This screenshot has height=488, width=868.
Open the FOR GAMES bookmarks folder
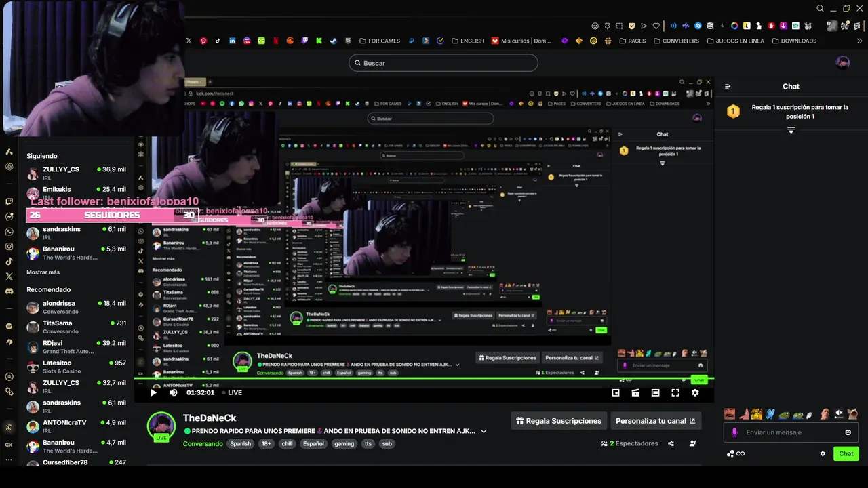(380, 41)
